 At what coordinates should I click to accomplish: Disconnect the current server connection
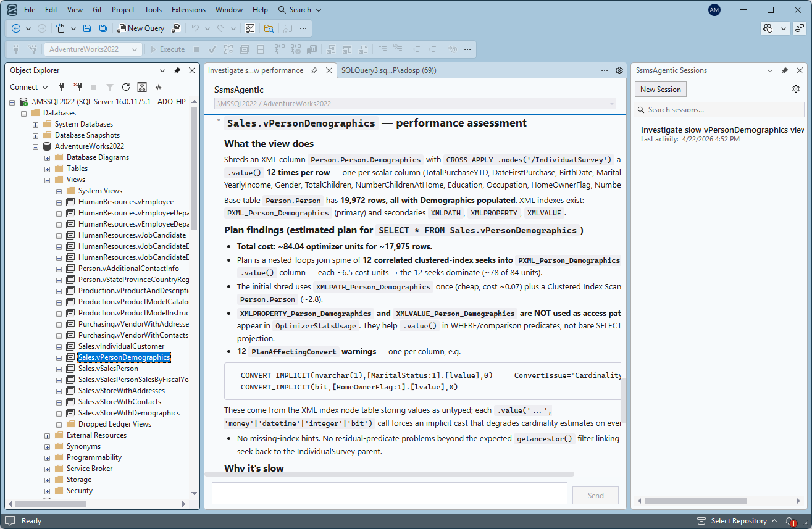77,87
